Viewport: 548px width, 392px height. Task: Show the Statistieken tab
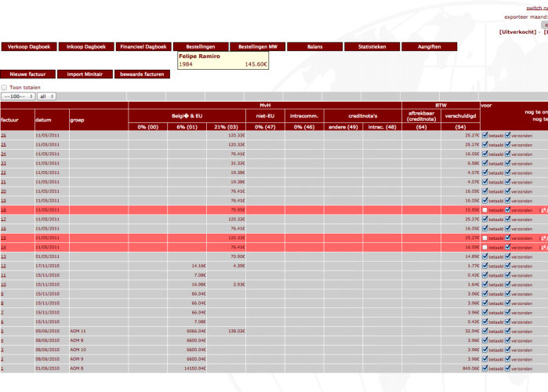(x=372, y=46)
